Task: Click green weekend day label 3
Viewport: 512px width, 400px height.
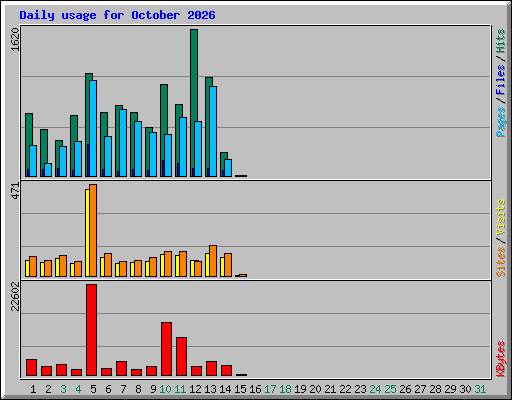Action: [x=63, y=389]
